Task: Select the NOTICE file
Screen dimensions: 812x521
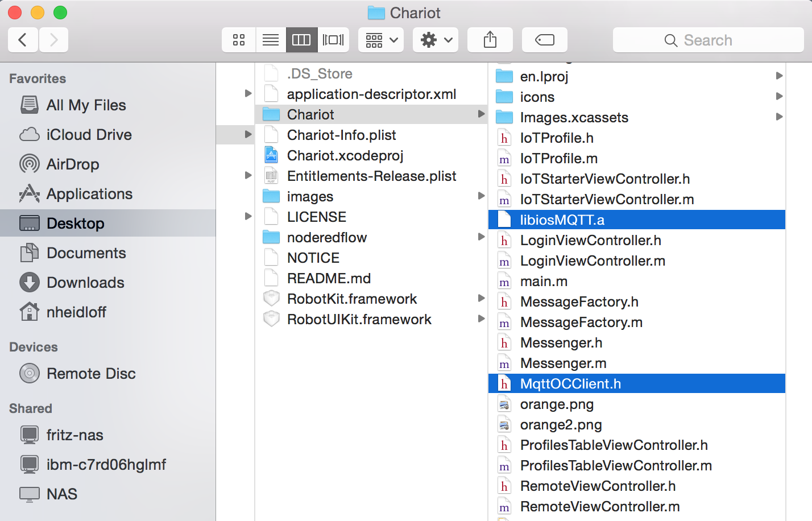Action: pyautogui.click(x=371, y=258)
